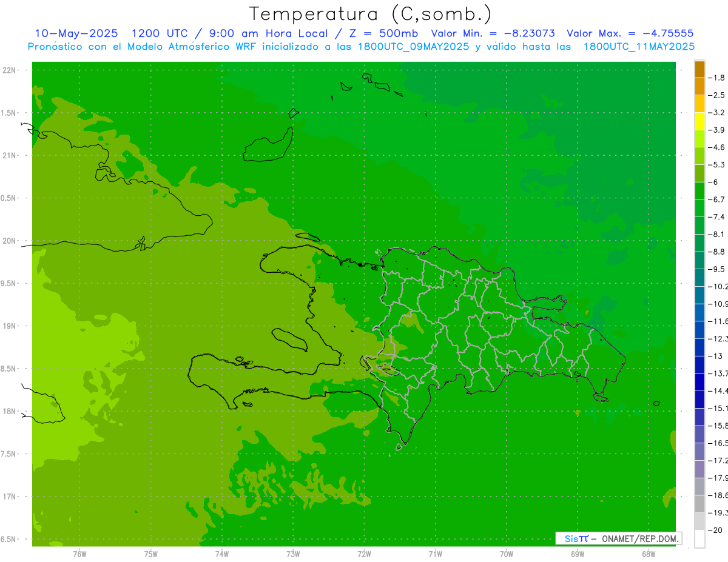Click the yellow legend swatch between -3.2 and -3.9
The image size is (728, 562).
tap(699, 121)
